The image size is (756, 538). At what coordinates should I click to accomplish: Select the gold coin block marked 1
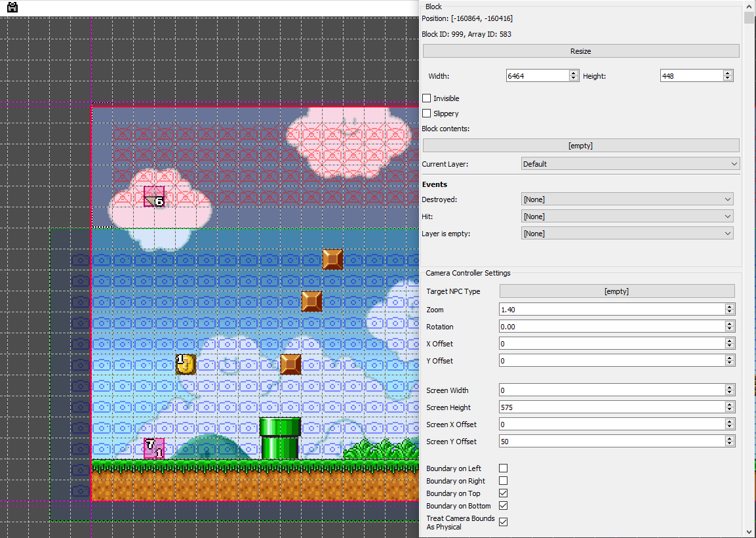click(186, 364)
